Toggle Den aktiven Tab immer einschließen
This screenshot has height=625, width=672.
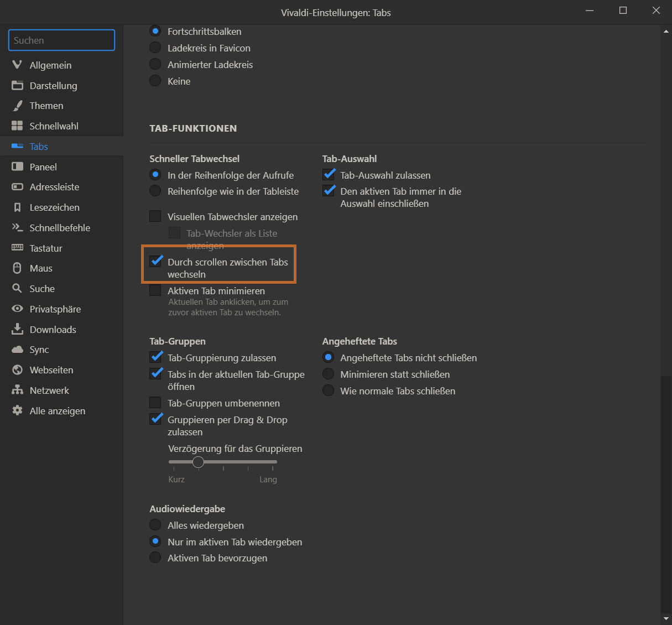(x=329, y=191)
